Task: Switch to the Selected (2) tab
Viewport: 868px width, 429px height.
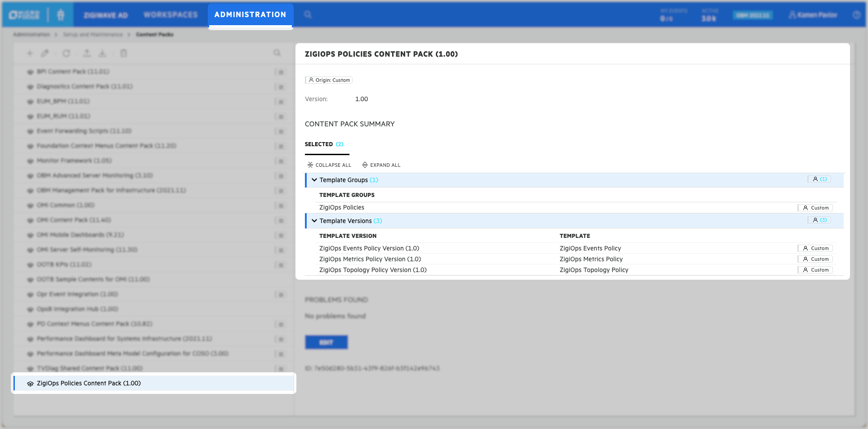Action: pos(324,144)
